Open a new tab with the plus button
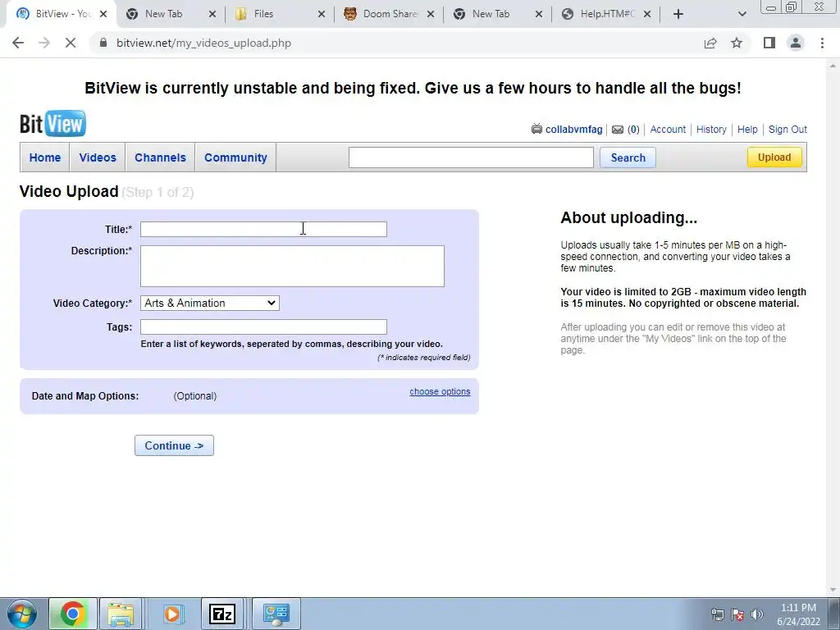Screen dimensions: 840x630 (x=678, y=14)
